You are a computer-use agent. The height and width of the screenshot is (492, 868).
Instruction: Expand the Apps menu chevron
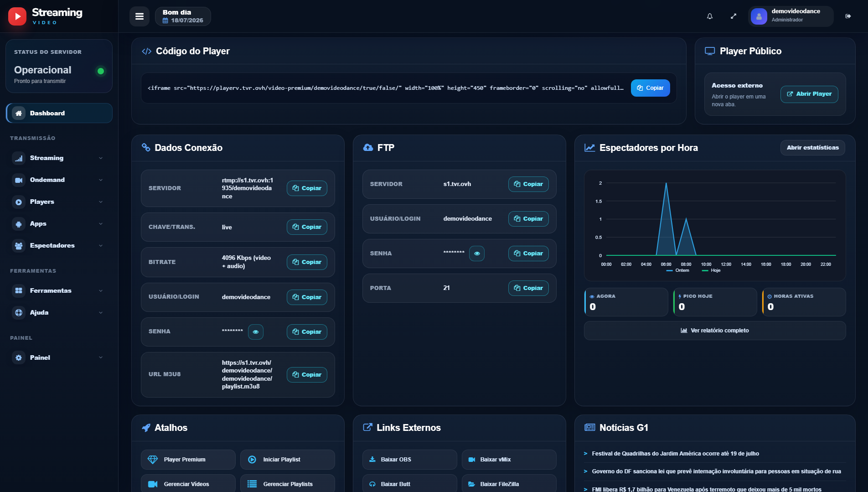[x=101, y=223]
